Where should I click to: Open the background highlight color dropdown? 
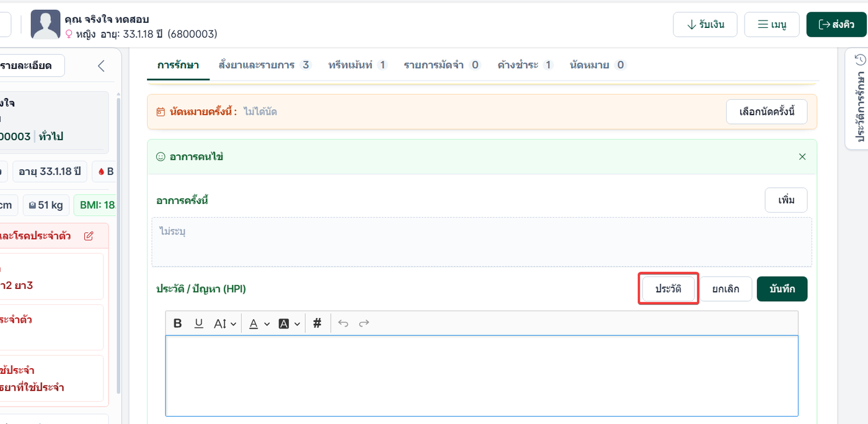(x=297, y=324)
